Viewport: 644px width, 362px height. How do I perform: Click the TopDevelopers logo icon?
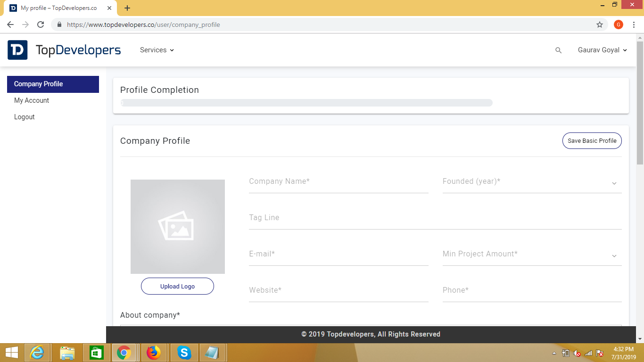(x=17, y=50)
